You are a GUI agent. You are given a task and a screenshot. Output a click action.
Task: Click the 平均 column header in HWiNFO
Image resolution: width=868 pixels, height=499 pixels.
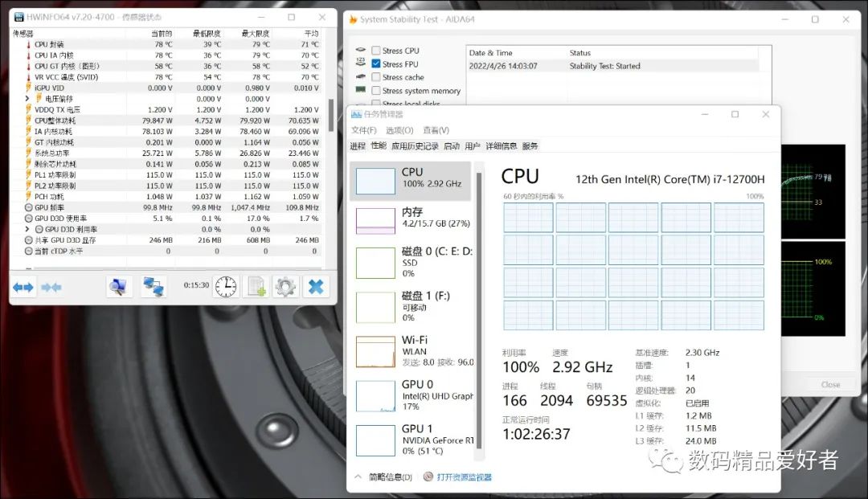pos(311,34)
